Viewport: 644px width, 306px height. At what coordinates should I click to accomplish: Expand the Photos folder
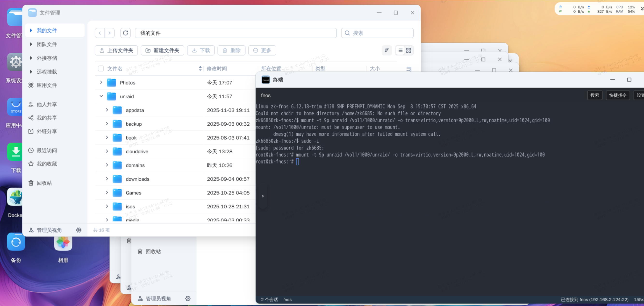101,83
